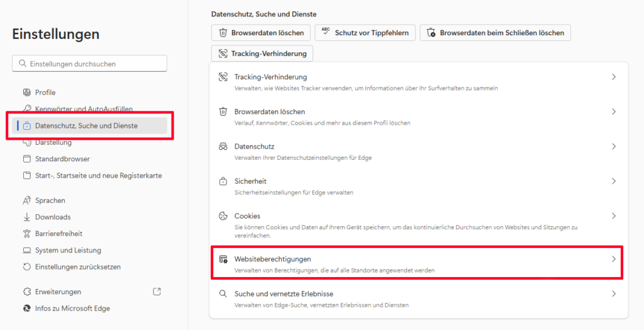This screenshot has width=644, height=330.
Task: Click the Downloads arrow icon
Action: (x=27, y=217)
